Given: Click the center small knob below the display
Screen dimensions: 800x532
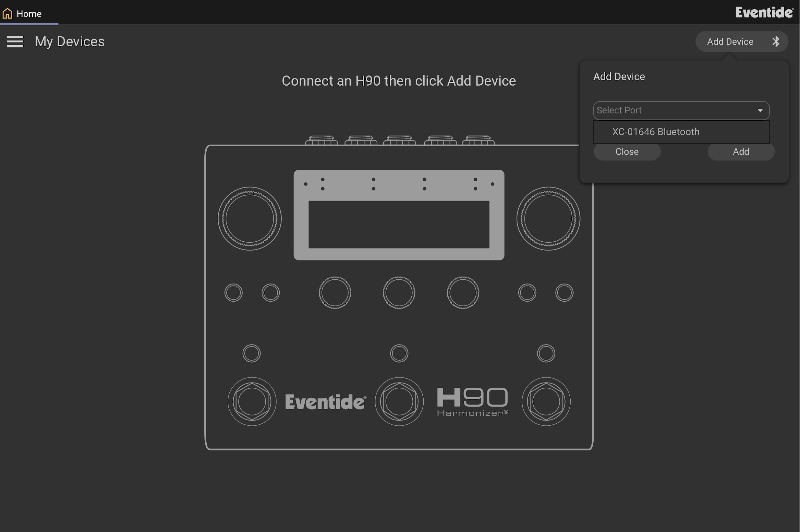Looking at the screenshot, I should (x=399, y=293).
